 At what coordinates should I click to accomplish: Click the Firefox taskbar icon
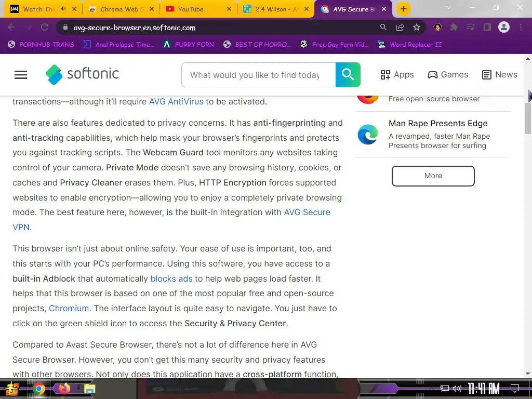pos(64,389)
